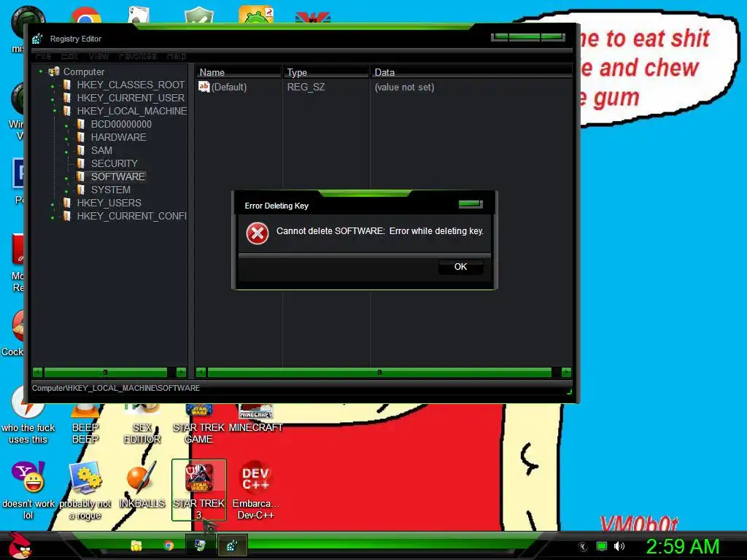Expand the HKEY_CURRENT_USER key
The width and height of the screenshot is (747, 560).
click(x=53, y=99)
